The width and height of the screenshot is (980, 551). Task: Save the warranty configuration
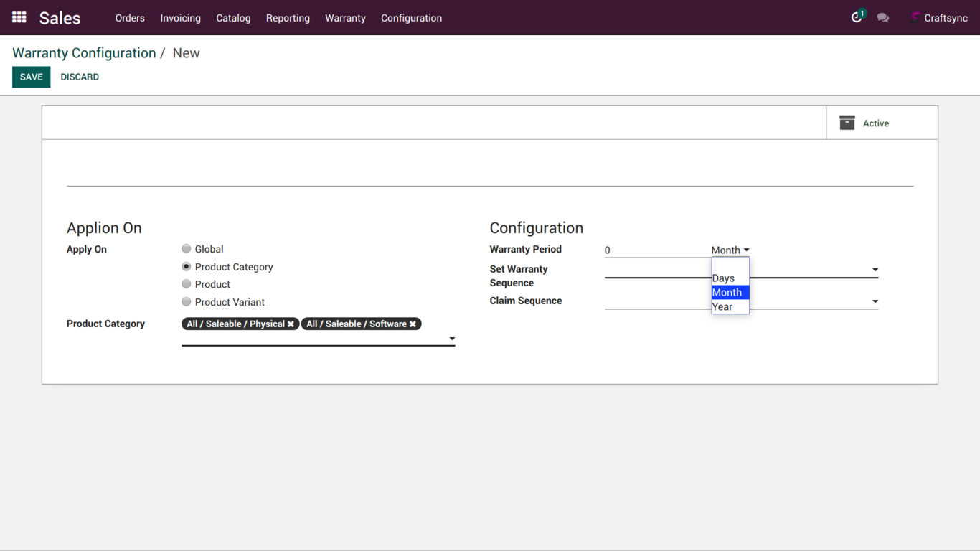(31, 77)
